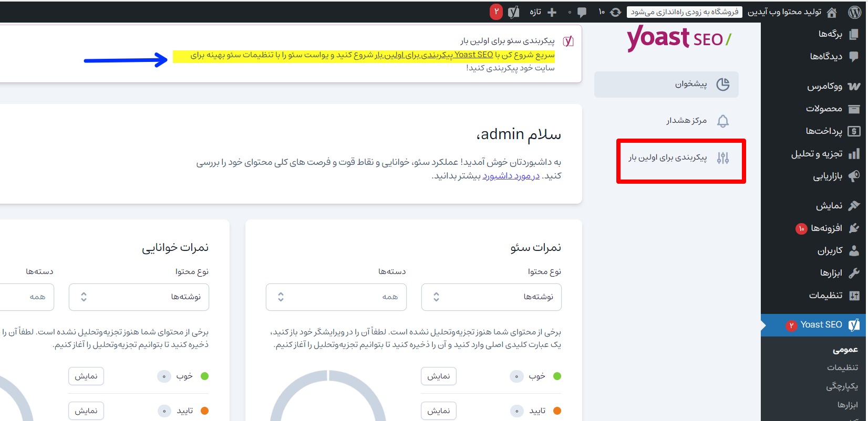Open Alert center (مرکز هشدار) bell icon

[x=723, y=121]
